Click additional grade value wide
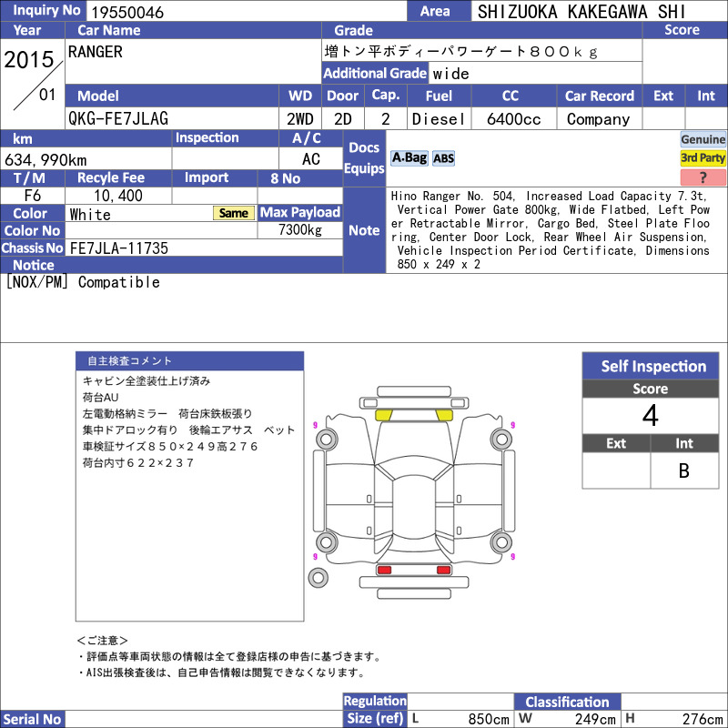Screen dimensions: 728x728 [x=450, y=74]
